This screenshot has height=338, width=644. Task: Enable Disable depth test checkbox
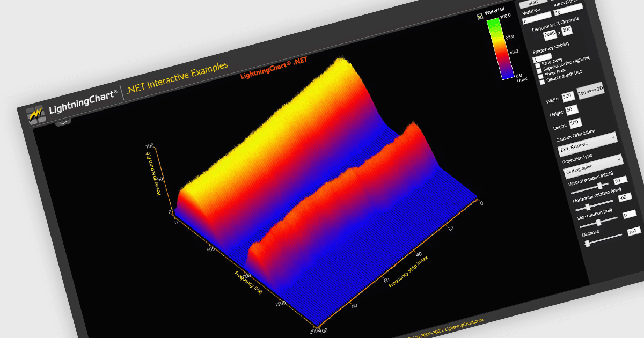[x=542, y=82]
